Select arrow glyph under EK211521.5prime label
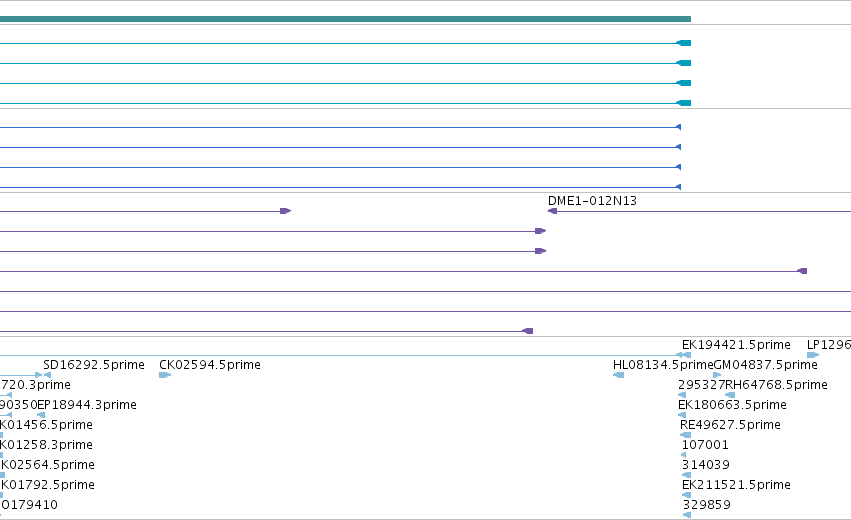Image resolution: width=851 pixels, height=520 pixels. tap(687, 496)
